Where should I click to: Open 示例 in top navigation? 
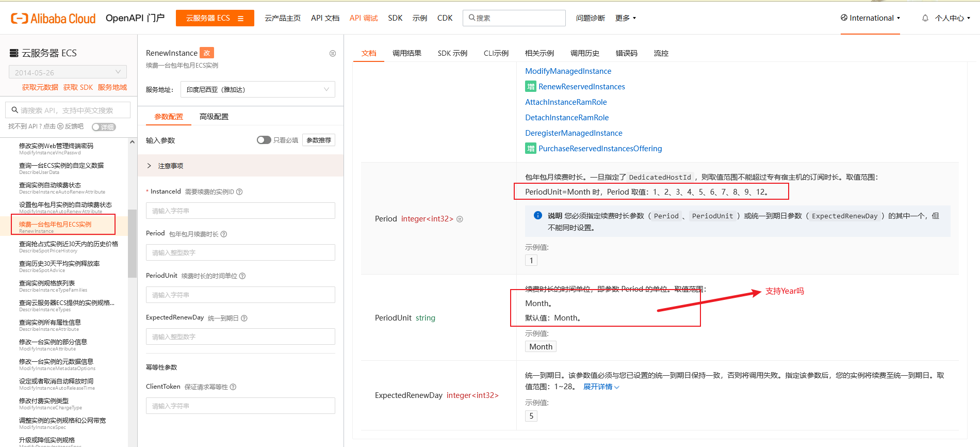420,18
